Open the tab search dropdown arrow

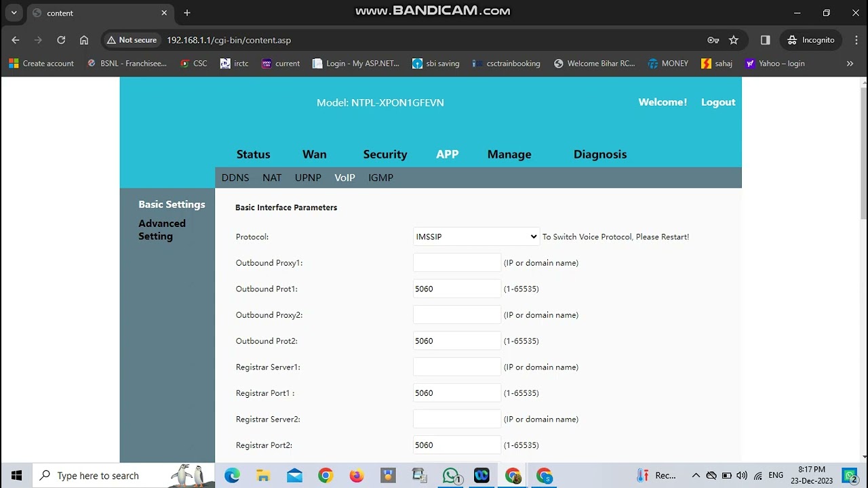(14, 13)
